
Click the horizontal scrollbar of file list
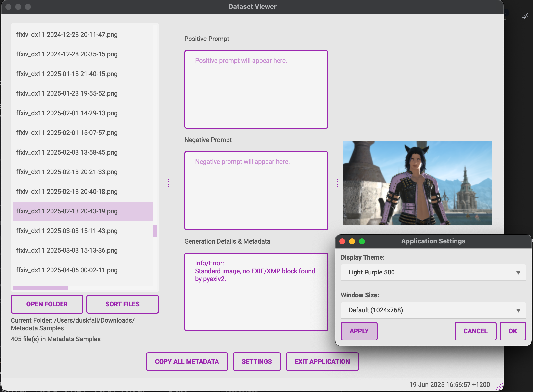click(x=40, y=288)
